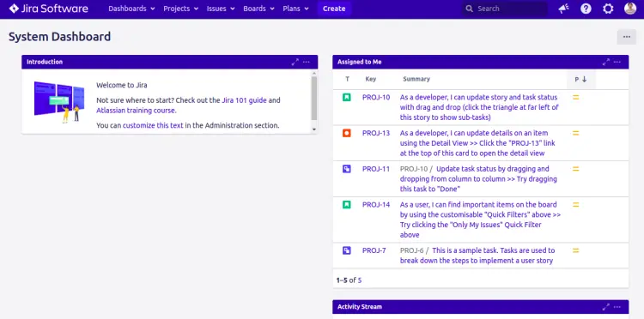Screen dimensions: 644x319
Task: Click the Introduction scrollbar down arrow
Action: point(314,129)
